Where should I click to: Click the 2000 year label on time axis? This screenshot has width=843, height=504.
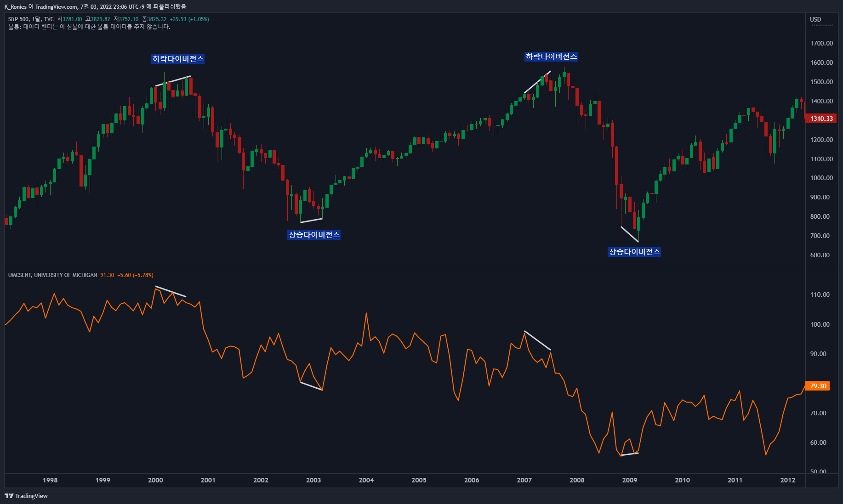click(x=155, y=480)
